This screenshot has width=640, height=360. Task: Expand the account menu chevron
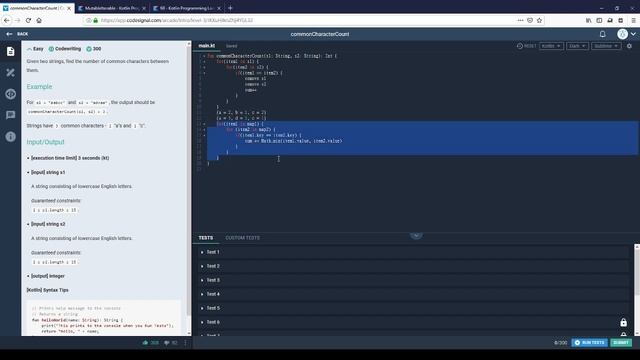(633, 34)
